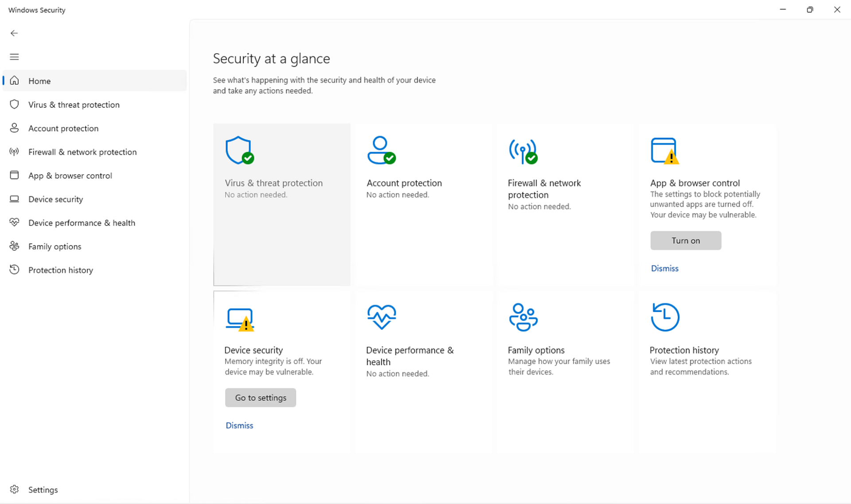The image size is (851, 504).
Task: Go back using the back arrow
Action: (14, 33)
